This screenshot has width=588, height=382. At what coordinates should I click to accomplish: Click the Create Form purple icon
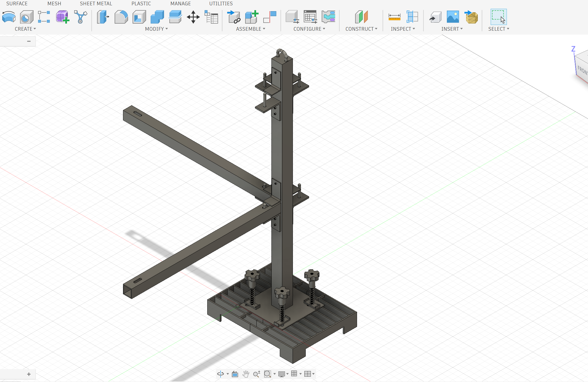[62, 17]
